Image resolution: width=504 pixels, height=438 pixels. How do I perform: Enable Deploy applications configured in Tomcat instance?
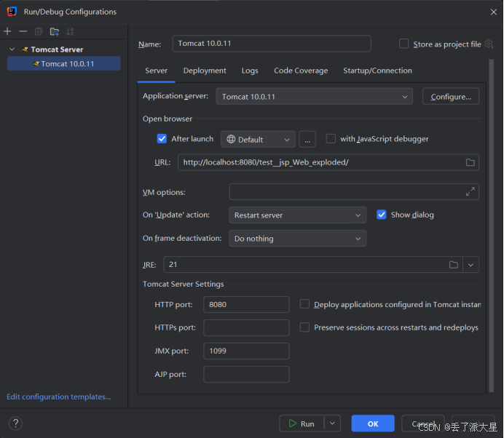click(304, 304)
